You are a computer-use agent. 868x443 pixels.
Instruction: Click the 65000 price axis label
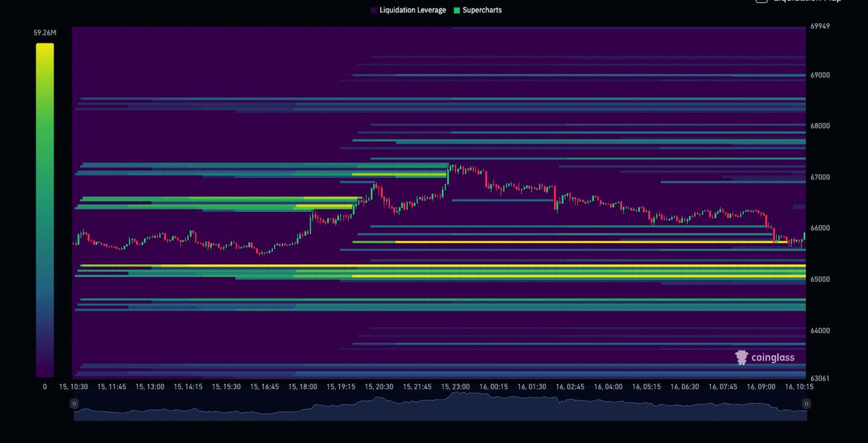(821, 279)
